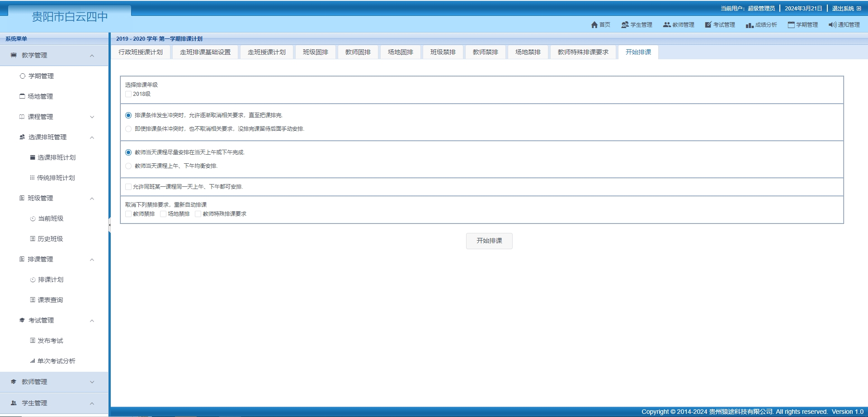Viewport: 868px width, 417px height.
Task: Click the 班级管理 sidebar icon
Action: point(22,198)
